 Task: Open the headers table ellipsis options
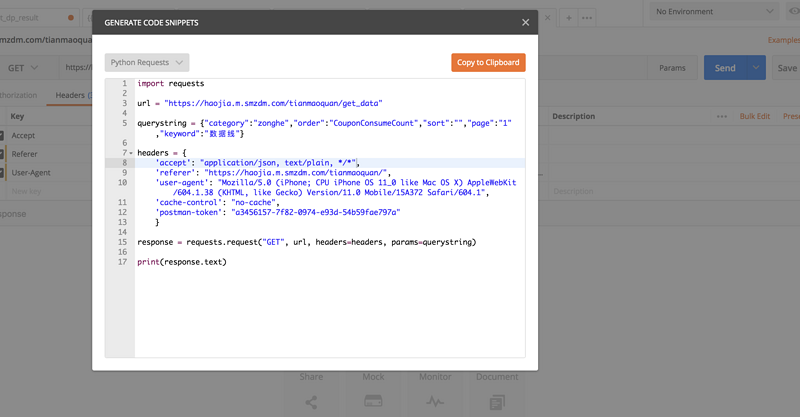click(x=721, y=116)
